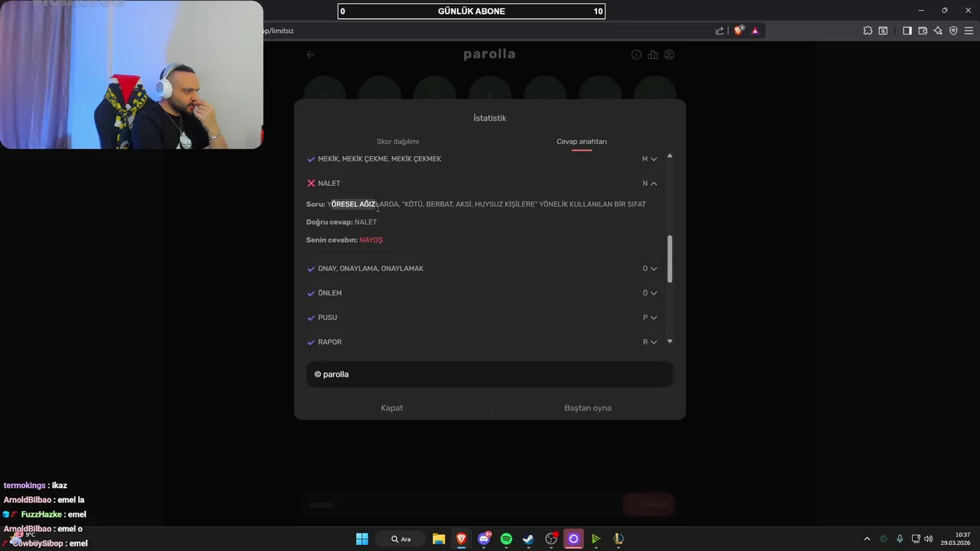The width and height of the screenshot is (980, 551).
Task: Click the Baştan oyna button
Action: coord(588,408)
